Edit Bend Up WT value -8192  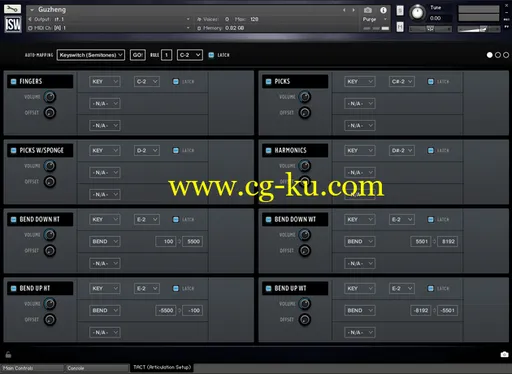[421, 310]
